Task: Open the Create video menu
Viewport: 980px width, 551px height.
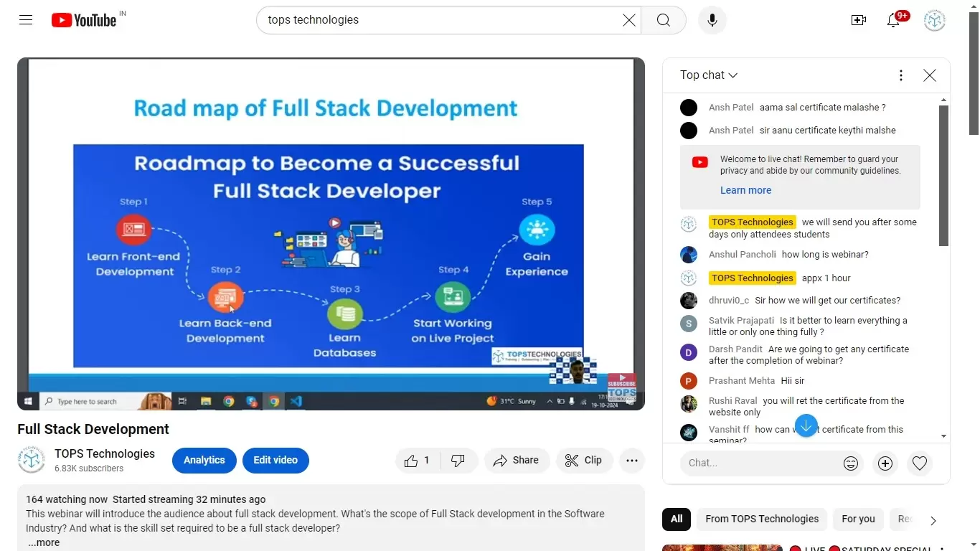Action: click(x=859, y=20)
